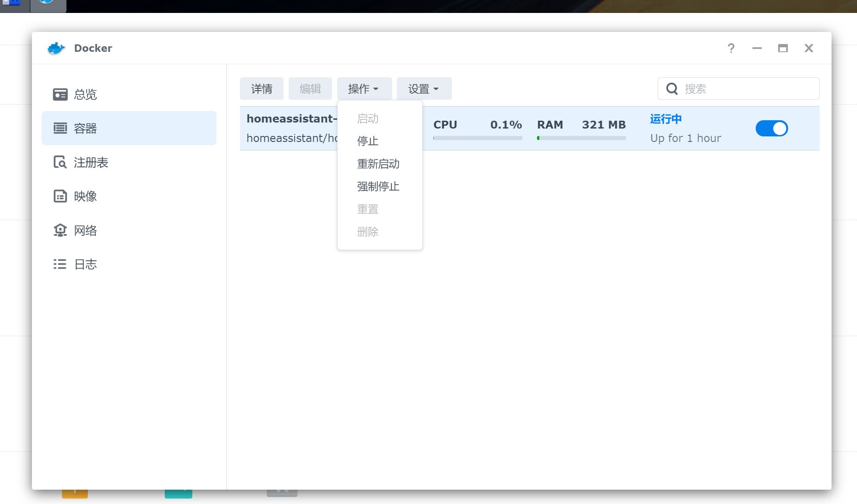Click the Docker title text

(93, 48)
